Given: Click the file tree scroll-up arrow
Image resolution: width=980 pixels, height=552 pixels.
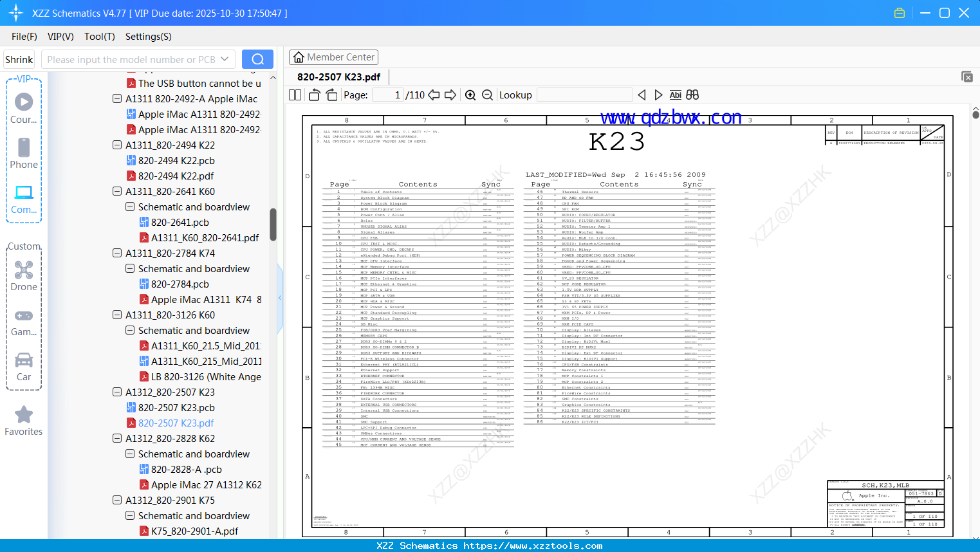Looking at the screenshot, I should click(x=273, y=78).
